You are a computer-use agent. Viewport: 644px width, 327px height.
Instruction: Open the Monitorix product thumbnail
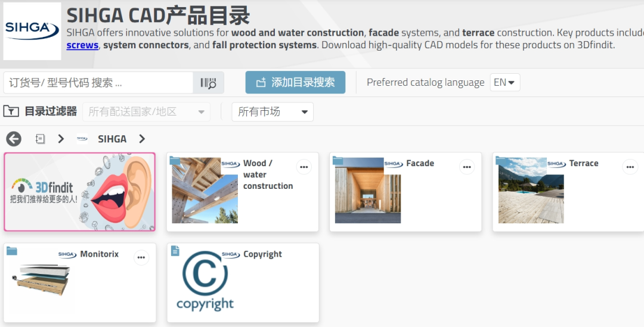click(x=42, y=279)
